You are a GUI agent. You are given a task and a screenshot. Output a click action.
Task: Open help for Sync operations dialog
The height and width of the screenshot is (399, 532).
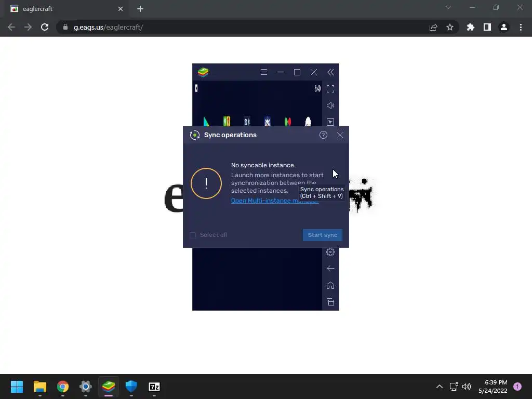click(323, 135)
